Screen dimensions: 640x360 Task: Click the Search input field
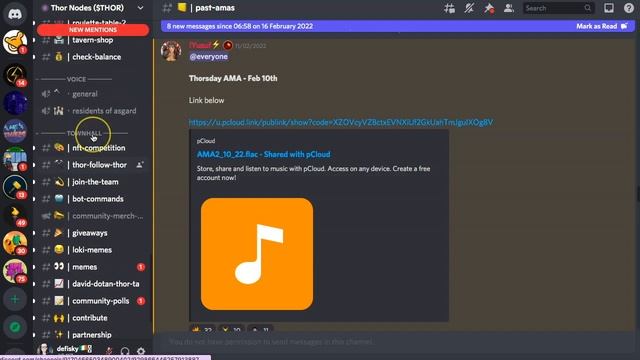[x=558, y=8]
